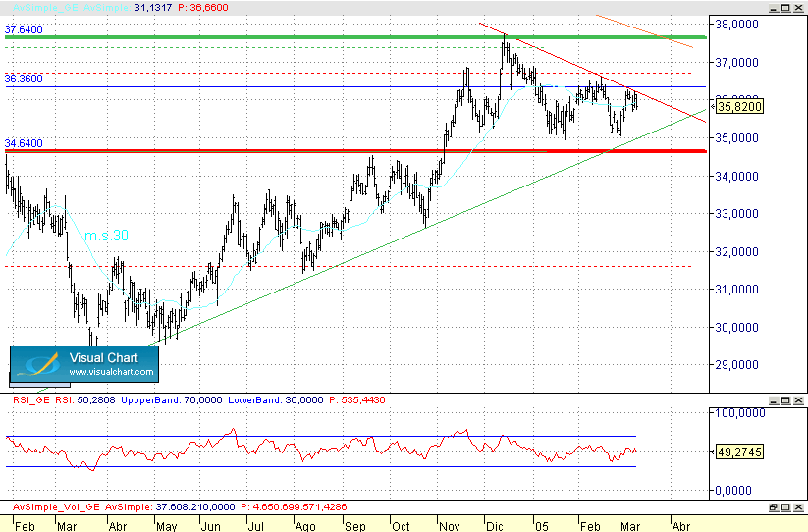Minimize the RSI_GE indicator pane
The width and height of the screenshot is (808, 532).
pyautogui.click(x=774, y=400)
